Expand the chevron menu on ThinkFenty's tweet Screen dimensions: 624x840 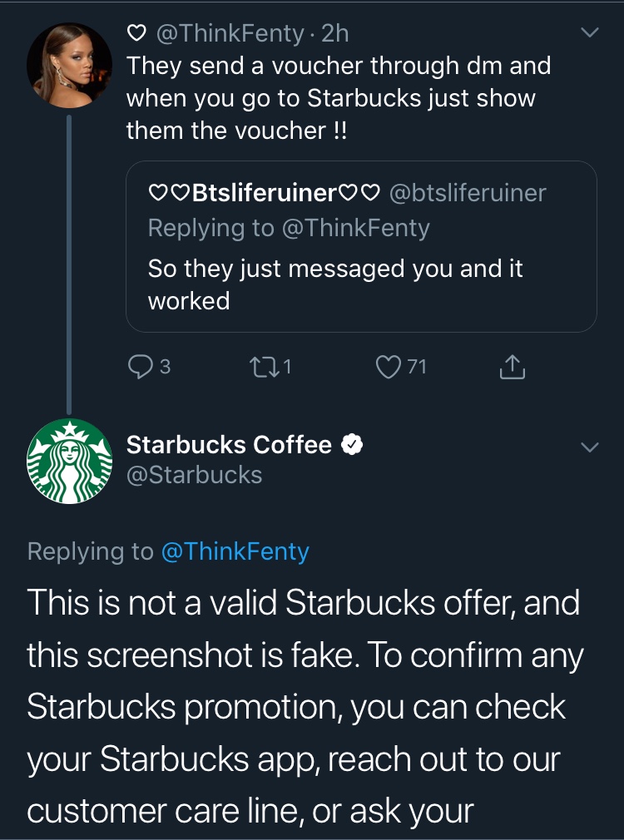(x=589, y=32)
